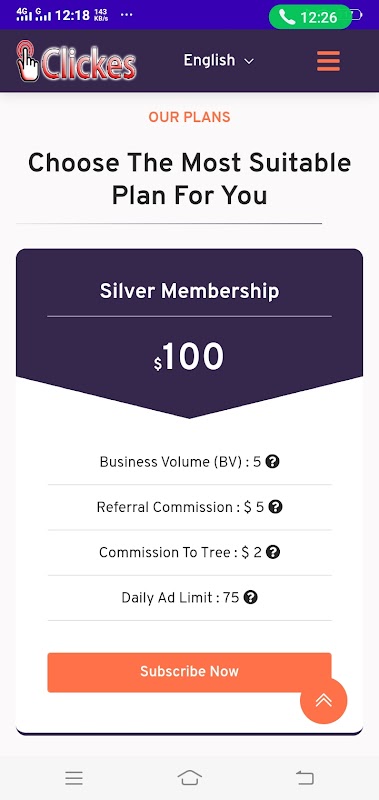
Task: Tap the scroll-to-top arrow button
Action: click(323, 701)
